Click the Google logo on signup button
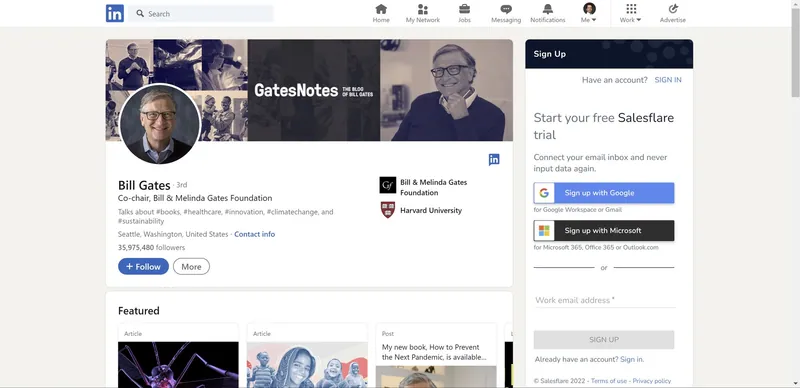 point(544,193)
